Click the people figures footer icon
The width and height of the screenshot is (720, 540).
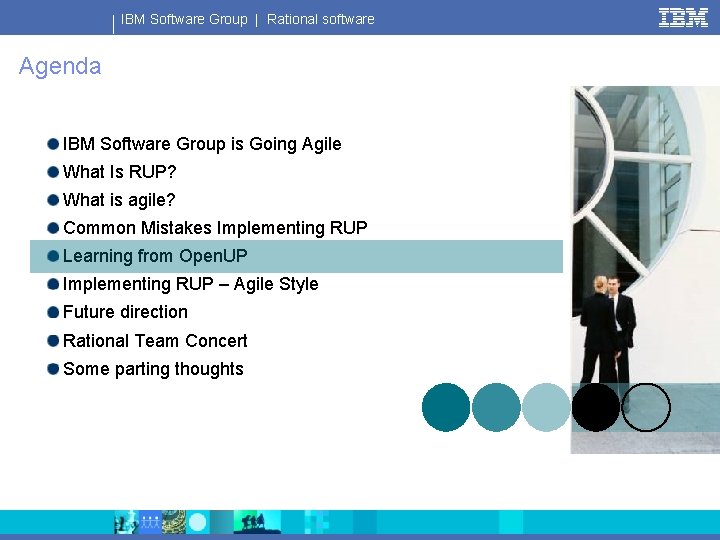point(150,522)
